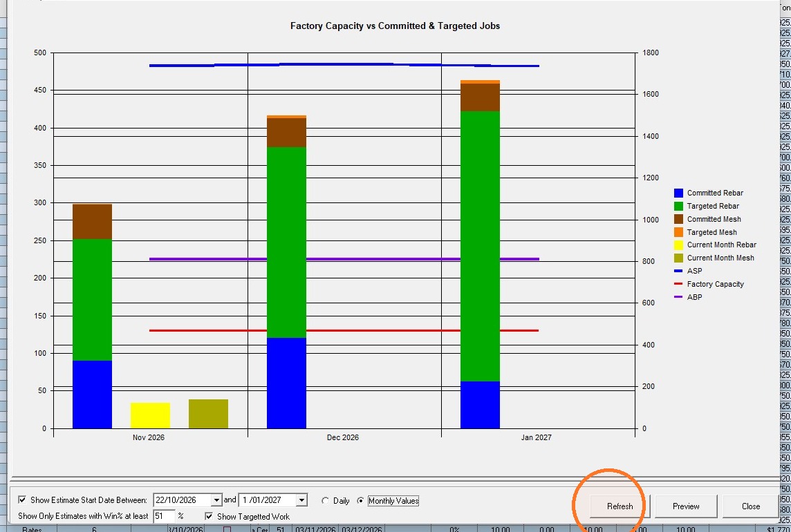Click the ASP legend entry
Screen dimensions: 791x532
688,271
